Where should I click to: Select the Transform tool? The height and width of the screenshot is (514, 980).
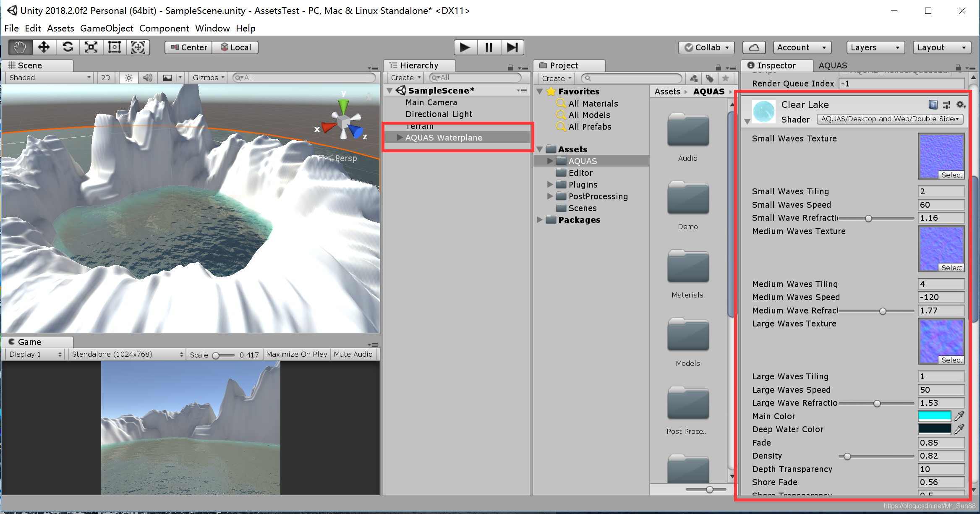click(138, 47)
